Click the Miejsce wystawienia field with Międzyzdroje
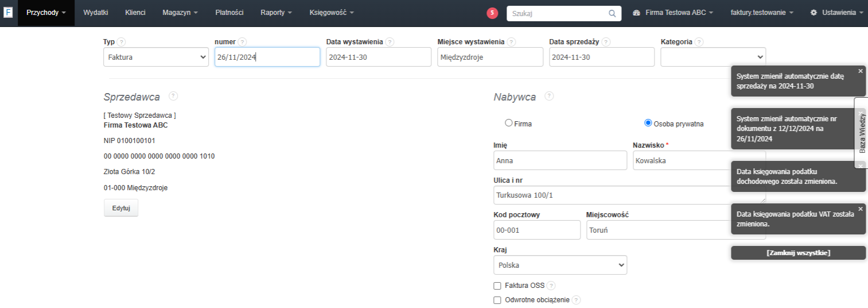Screen dimensions: 868x308 pyautogui.click(x=490, y=57)
